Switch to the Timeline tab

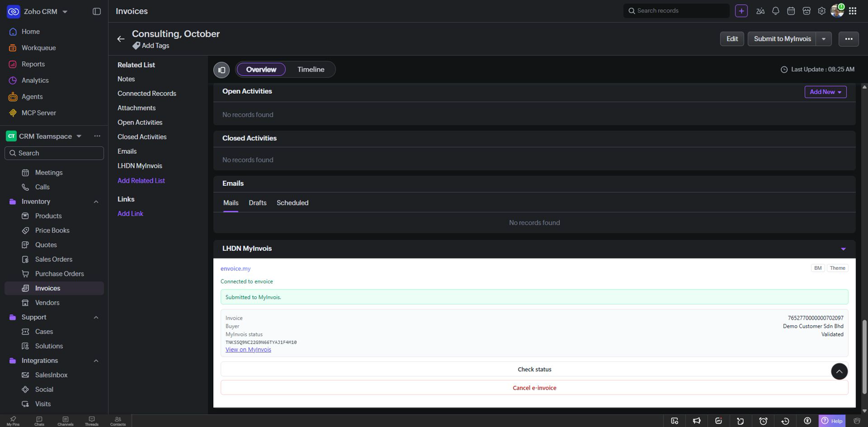(311, 69)
